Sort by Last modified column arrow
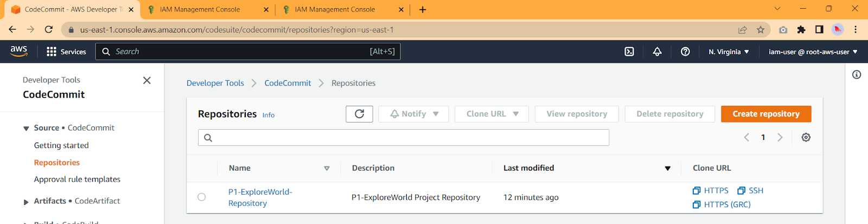 668,168
